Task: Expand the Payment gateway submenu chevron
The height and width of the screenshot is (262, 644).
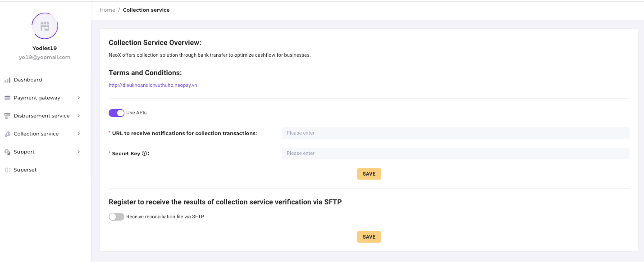Action: (x=79, y=98)
